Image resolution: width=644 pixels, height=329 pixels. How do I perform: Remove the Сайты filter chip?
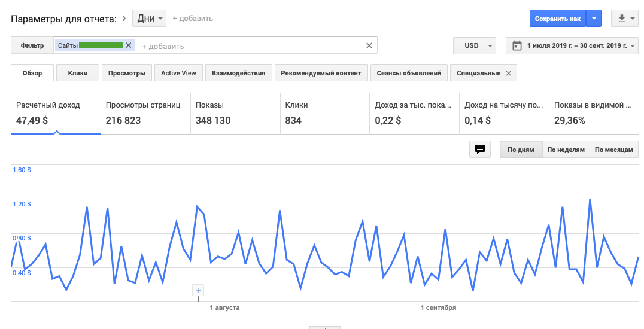tap(128, 45)
